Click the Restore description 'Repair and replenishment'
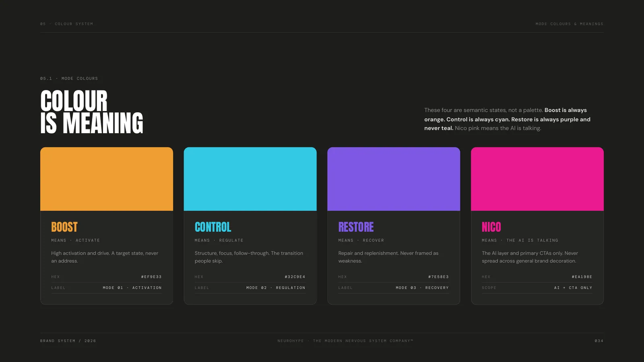 pyautogui.click(x=388, y=257)
